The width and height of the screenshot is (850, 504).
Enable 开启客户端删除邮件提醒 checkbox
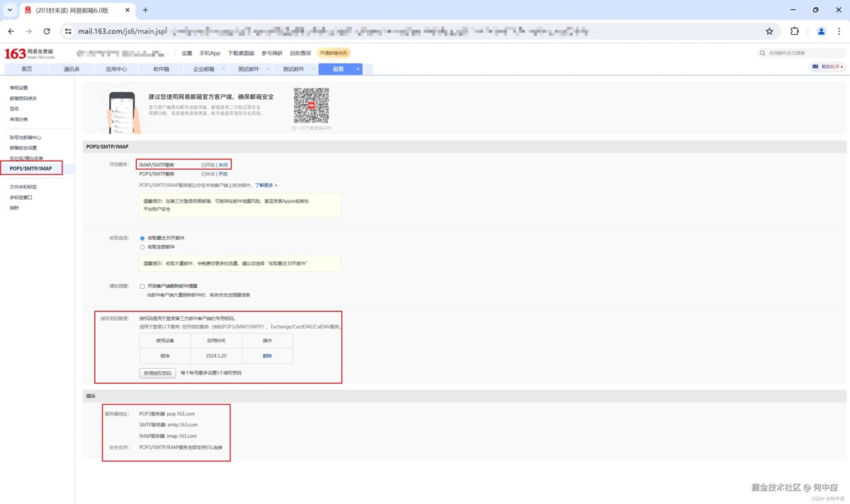pyautogui.click(x=142, y=287)
